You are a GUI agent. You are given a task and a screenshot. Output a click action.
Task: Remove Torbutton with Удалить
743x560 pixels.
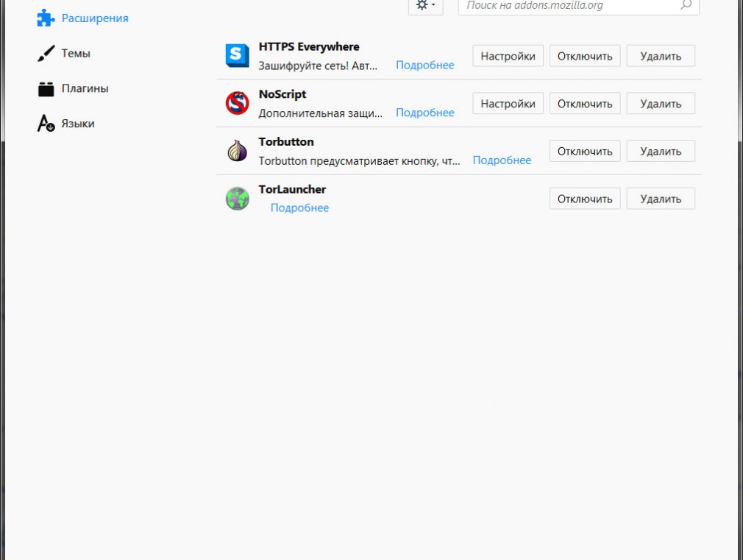661,152
